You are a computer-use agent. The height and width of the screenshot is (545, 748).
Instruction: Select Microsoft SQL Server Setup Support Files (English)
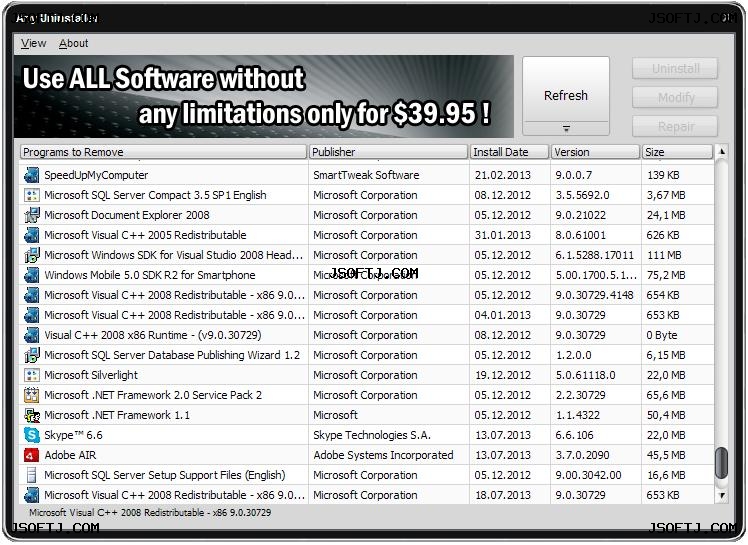[367, 475]
